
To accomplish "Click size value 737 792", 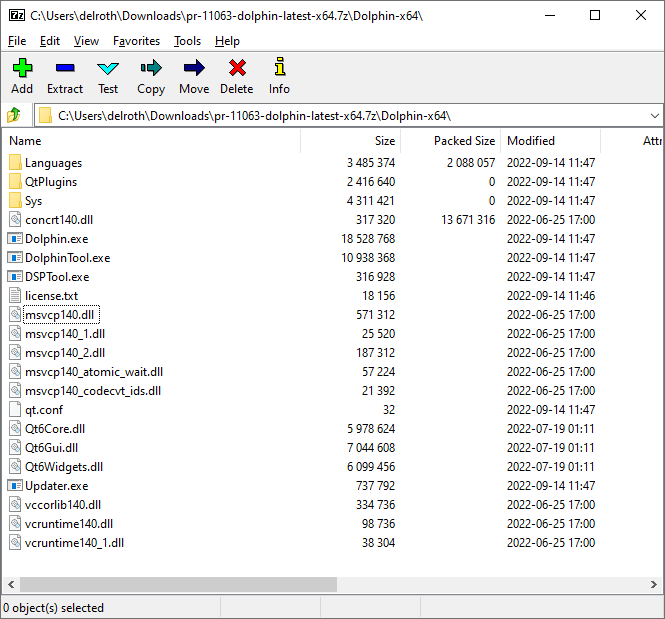I will 375,485.
